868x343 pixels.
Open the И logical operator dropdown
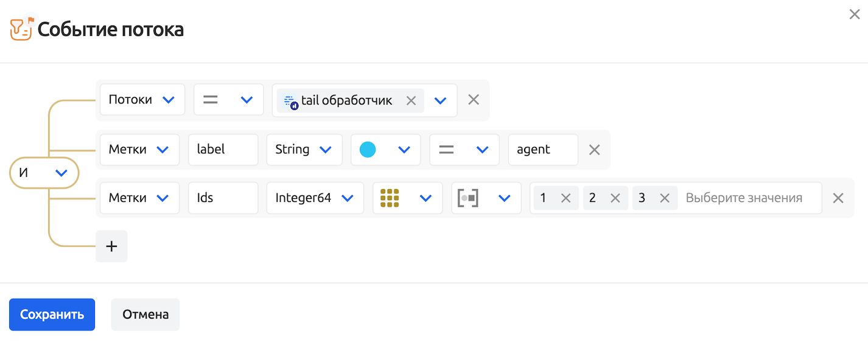tap(44, 173)
